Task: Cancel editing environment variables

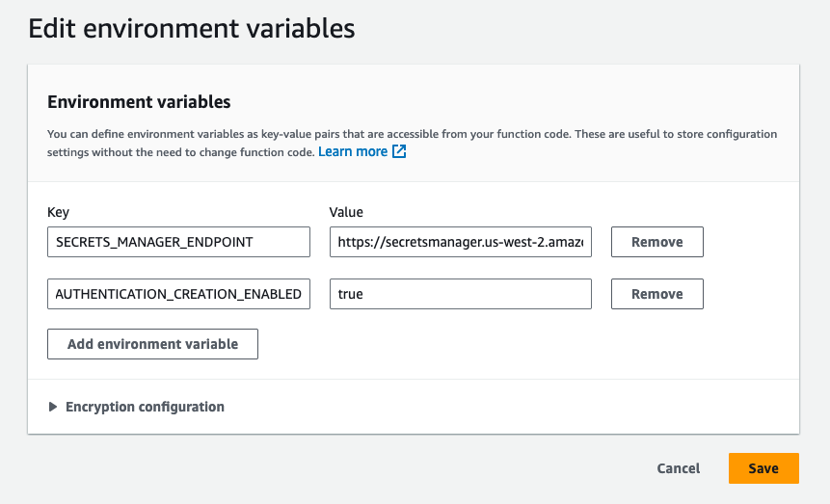Action: [678, 468]
